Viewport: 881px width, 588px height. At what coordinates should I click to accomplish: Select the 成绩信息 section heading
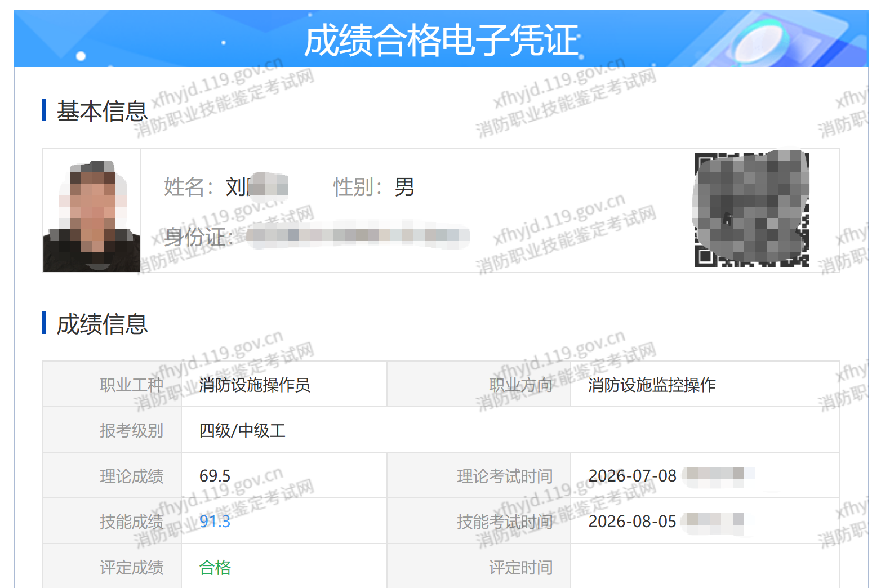[102, 323]
